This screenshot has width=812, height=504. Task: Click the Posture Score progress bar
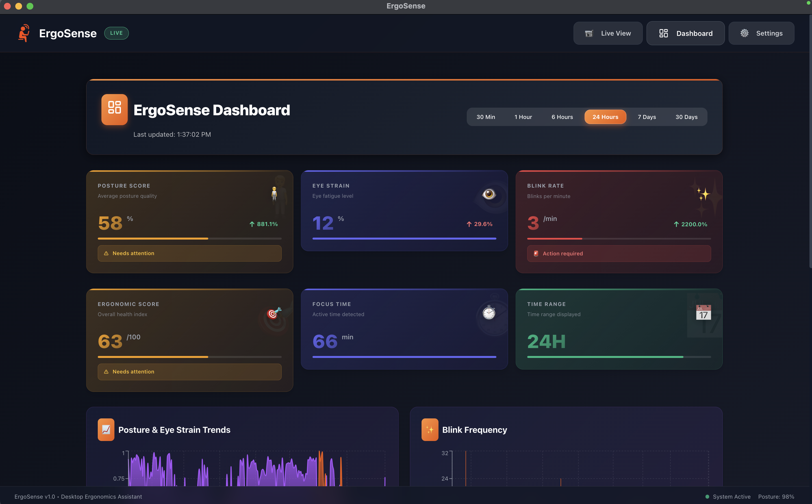click(x=190, y=238)
